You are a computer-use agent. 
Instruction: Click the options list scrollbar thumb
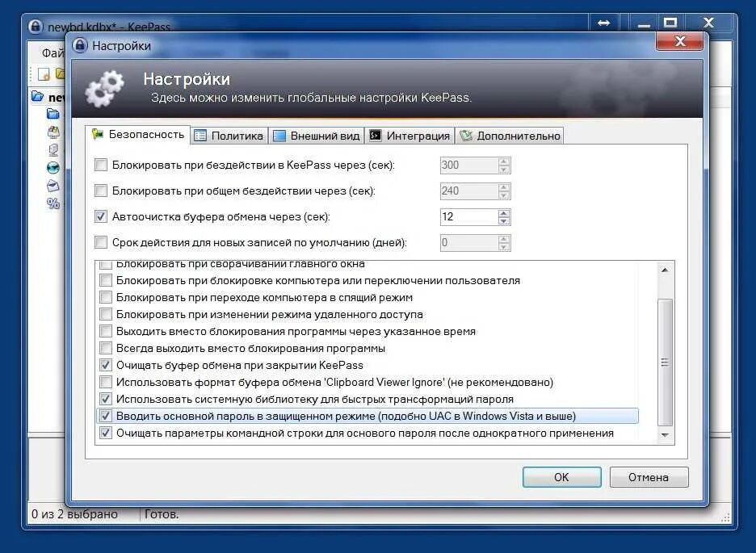click(x=665, y=362)
